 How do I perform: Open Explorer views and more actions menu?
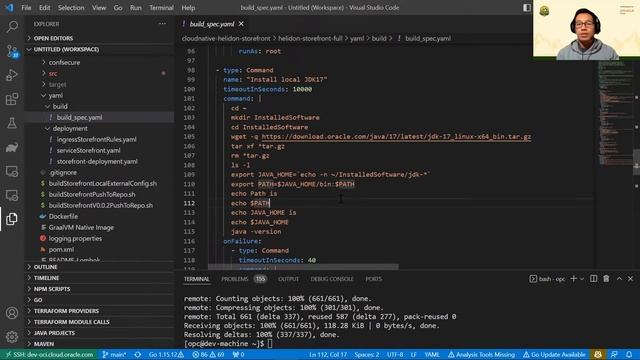coord(162,24)
